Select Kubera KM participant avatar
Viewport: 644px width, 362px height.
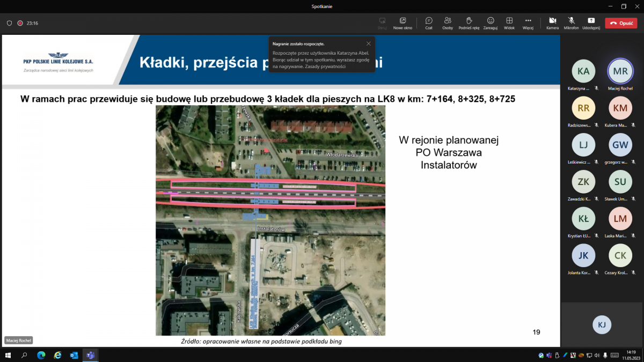click(620, 108)
